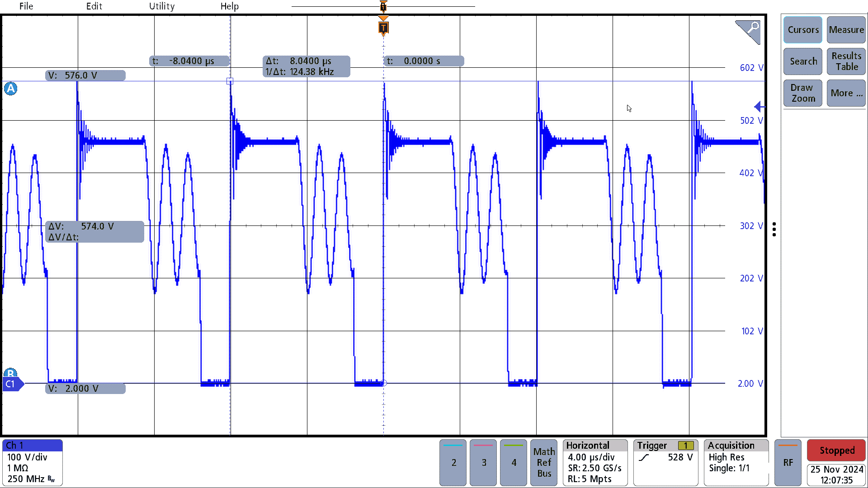Toggle the RF button
868x488 pixels.
pyautogui.click(x=788, y=463)
